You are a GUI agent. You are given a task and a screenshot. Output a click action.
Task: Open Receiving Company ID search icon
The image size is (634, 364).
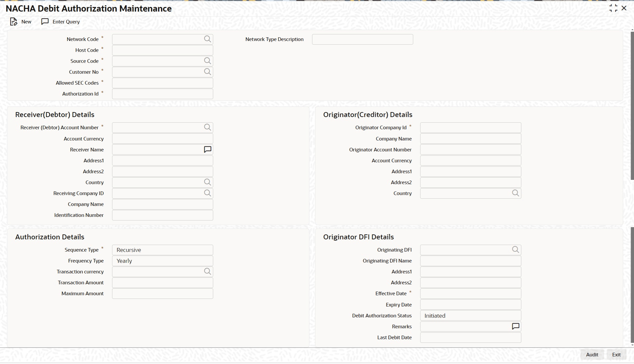point(208,193)
